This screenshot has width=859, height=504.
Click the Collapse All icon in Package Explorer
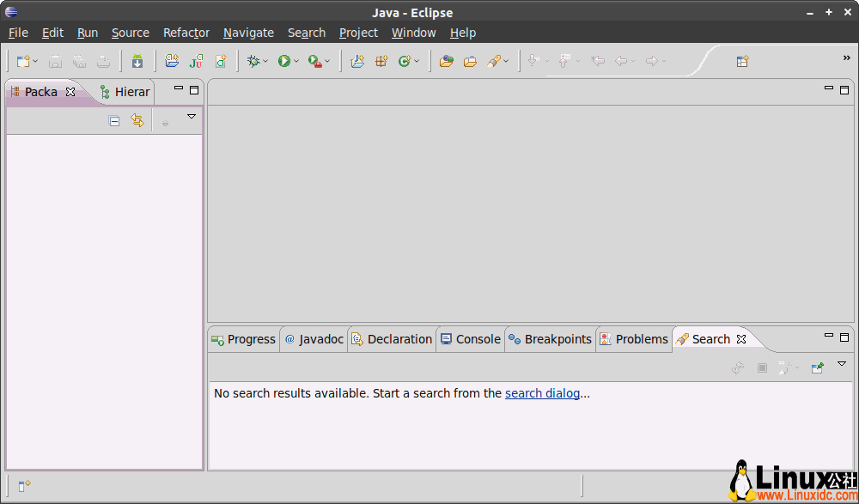(x=114, y=122)
